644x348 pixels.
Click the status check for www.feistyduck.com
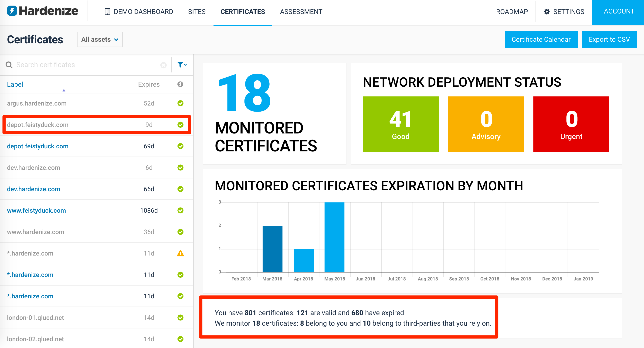click(x=180, y=210)
